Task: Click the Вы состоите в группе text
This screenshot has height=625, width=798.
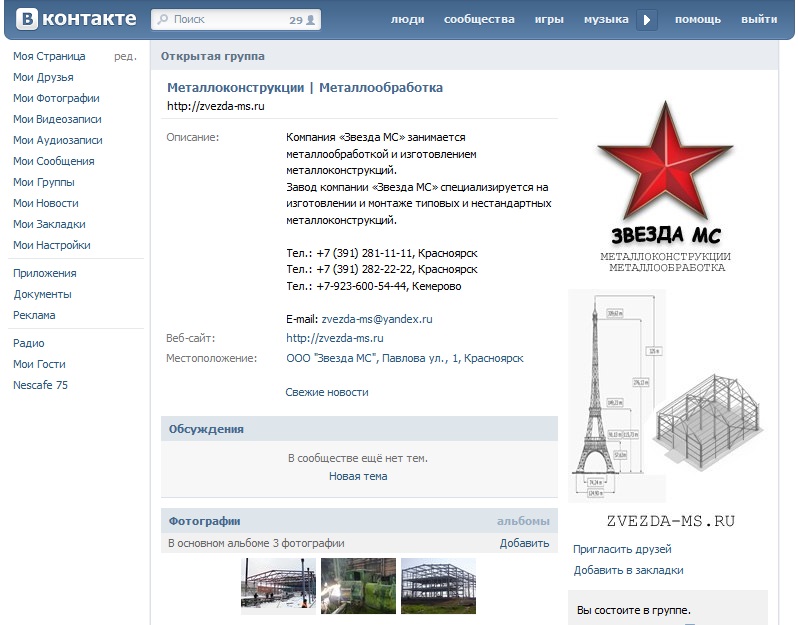Action: (634, 610)
